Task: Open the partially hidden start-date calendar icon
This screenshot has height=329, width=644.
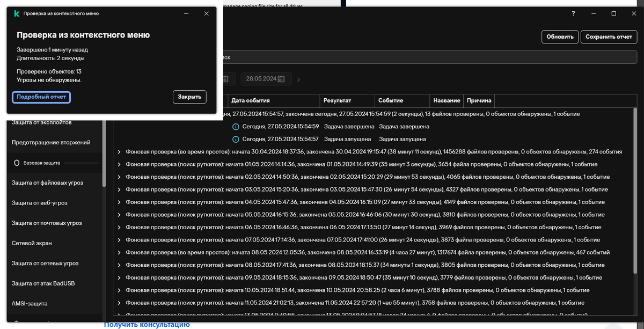Action: [x=225, y=79]
